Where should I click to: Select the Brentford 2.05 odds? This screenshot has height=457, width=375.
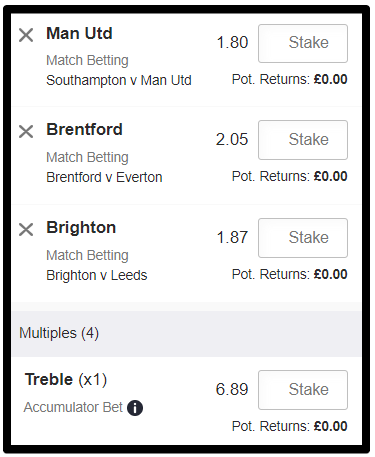point(232,139)
